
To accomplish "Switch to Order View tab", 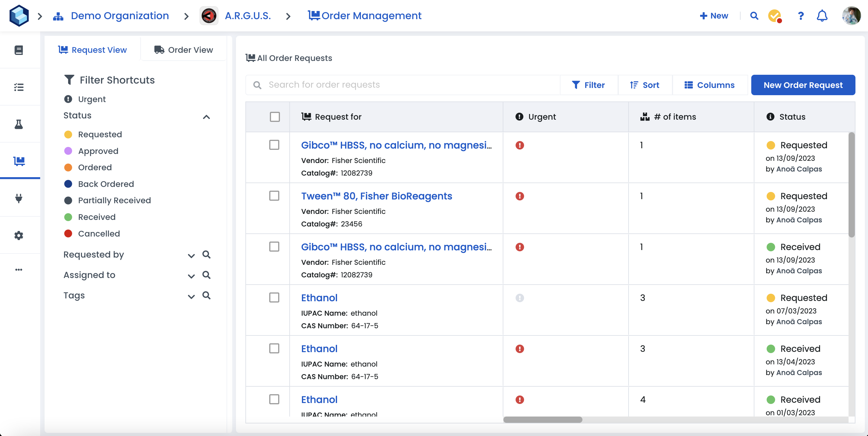I will click(x=184, y=50).
